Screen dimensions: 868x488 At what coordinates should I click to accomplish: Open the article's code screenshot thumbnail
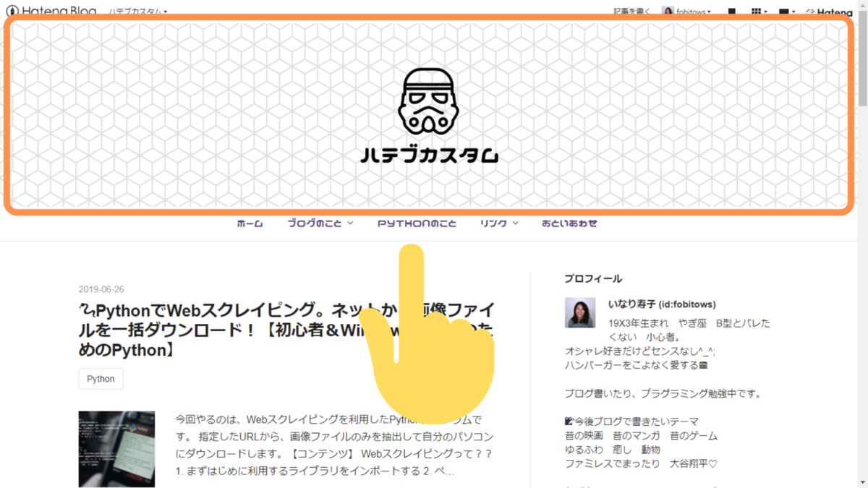pos(116,449)
